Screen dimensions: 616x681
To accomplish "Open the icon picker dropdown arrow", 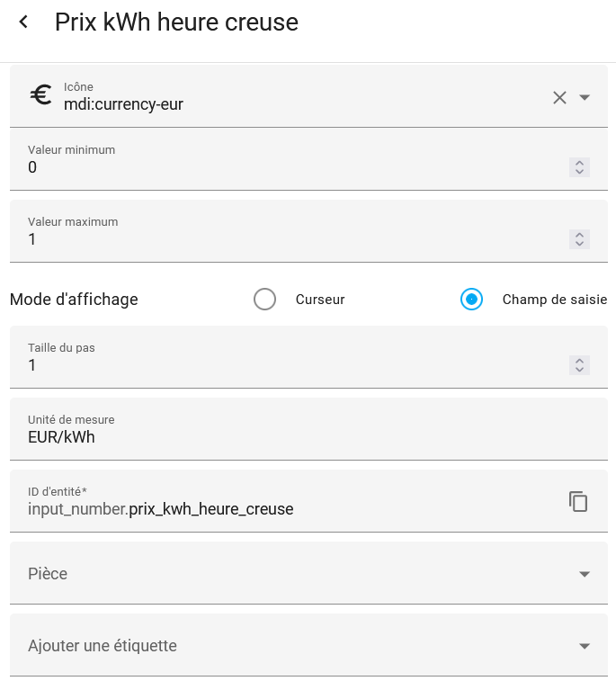I will (x=585, y=97).
